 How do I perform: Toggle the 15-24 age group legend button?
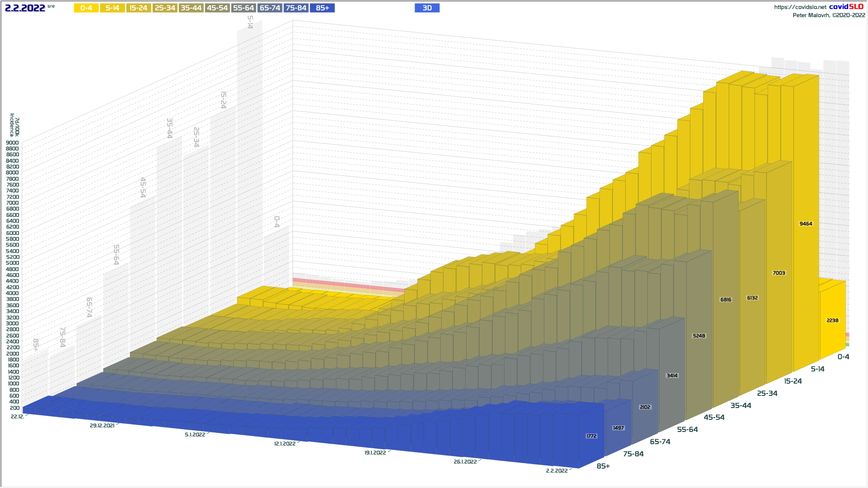[x=138, y=8]
